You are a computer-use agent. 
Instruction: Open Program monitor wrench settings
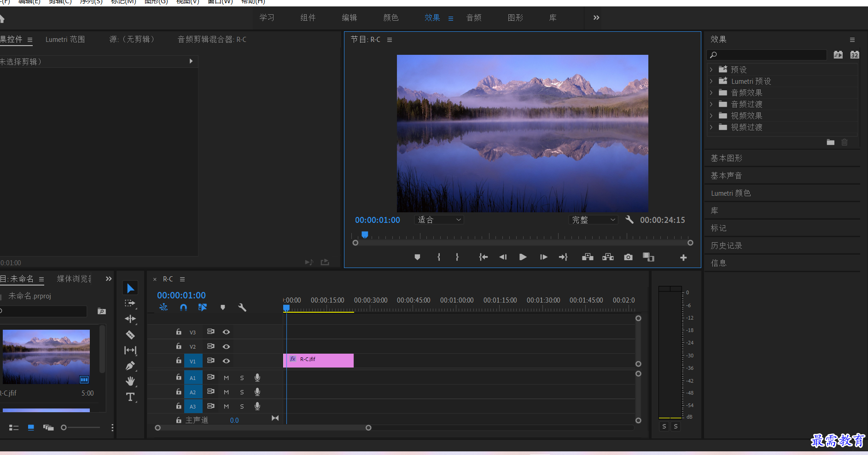point(629,220)
